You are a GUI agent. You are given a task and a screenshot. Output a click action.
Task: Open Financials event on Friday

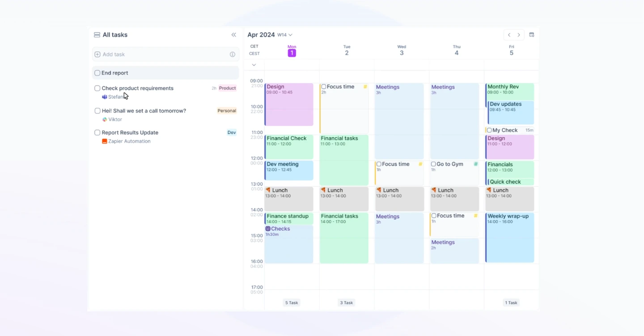(510, 170)
